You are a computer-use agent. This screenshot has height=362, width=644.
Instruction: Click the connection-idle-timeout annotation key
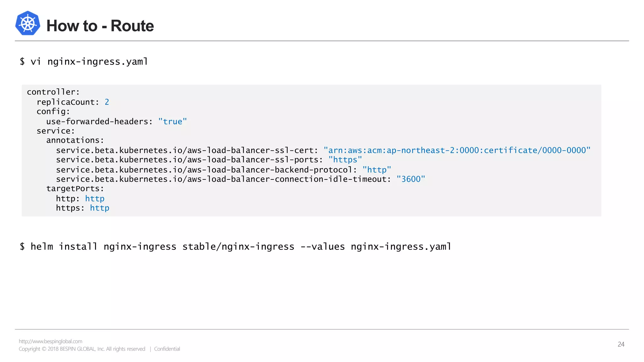pyautogui.click(x=224, y=179)
